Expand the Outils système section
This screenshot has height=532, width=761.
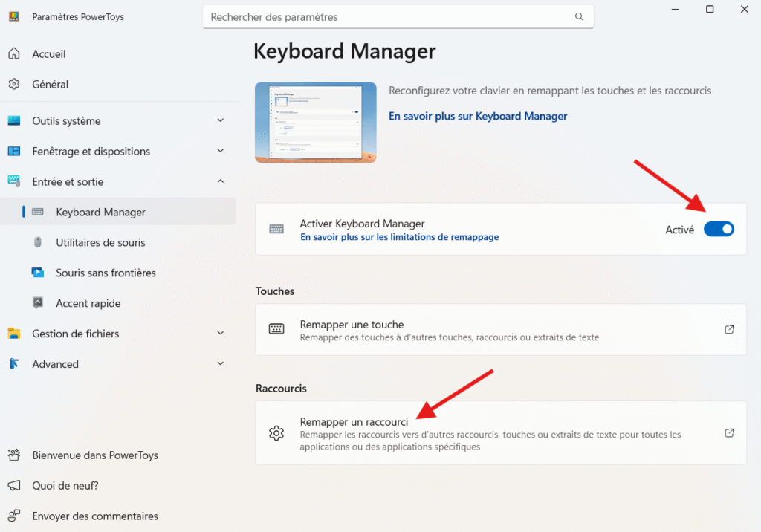click(220, 120)
